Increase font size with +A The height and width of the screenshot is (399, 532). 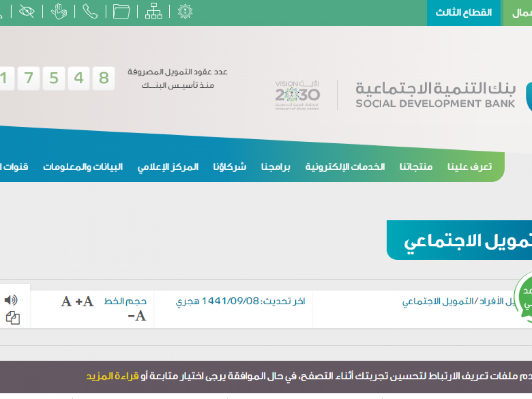pos(84,301)
